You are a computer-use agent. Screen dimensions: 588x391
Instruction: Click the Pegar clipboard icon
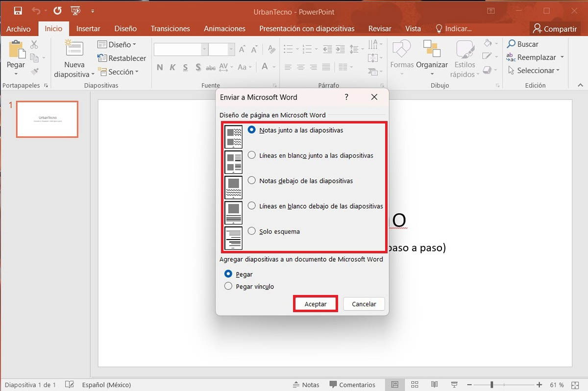[x=16, y=50]
